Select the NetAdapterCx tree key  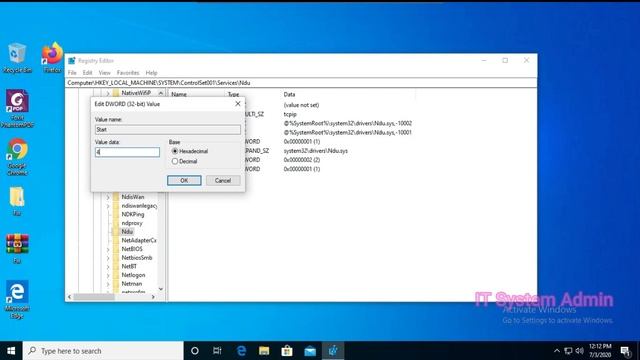[139, 240]
